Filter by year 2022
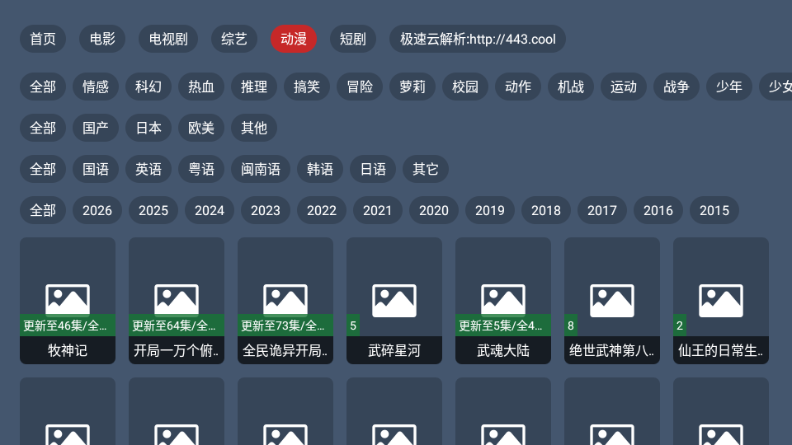 [321, 210]
